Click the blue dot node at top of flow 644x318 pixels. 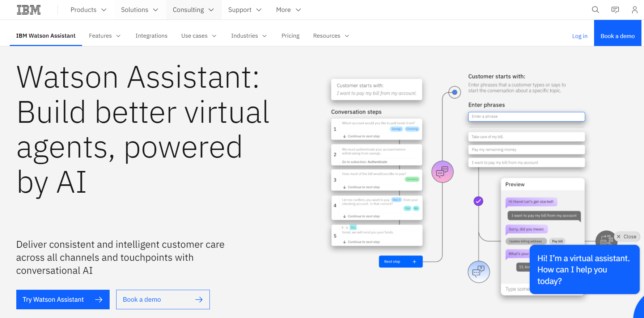(454, 92)
